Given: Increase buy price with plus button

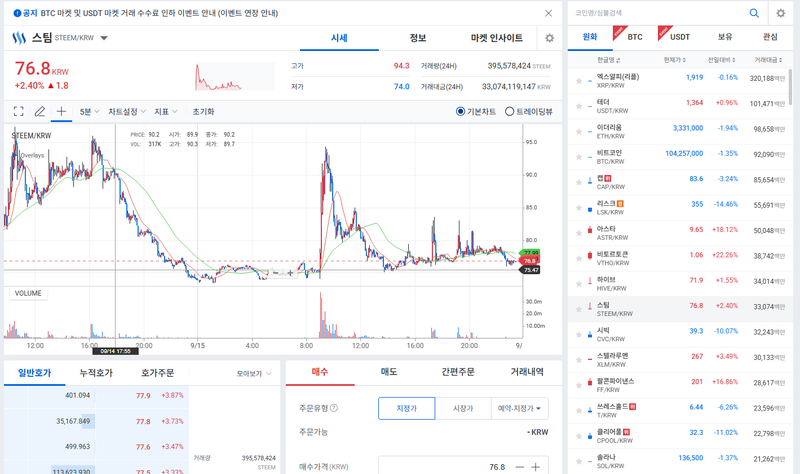Looking at the screenshot, I should [535, 467].
